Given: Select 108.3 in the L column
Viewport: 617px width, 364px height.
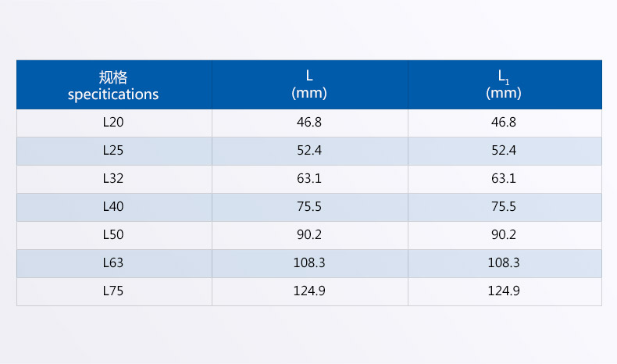Looking at the screenshot, I should pos(309,263).
